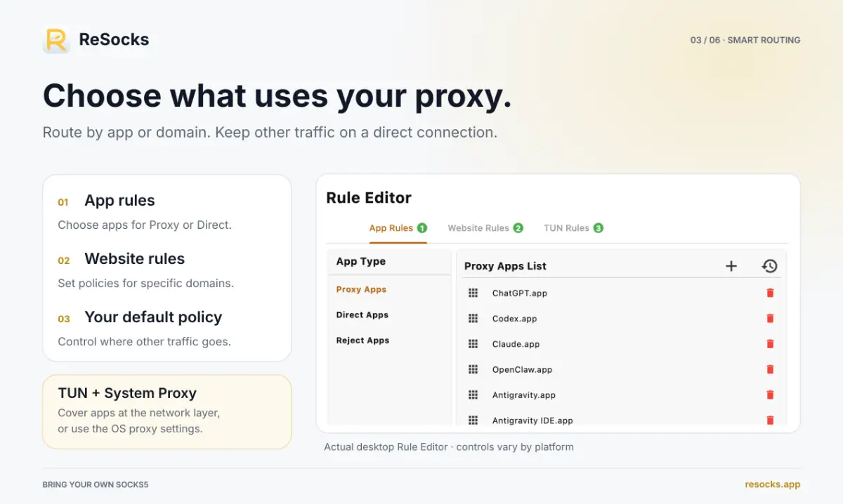Click the grid handle beside Antigravity IDE.app
The image size is (843, 504).
pyautogui.click(x=473, y=420)
